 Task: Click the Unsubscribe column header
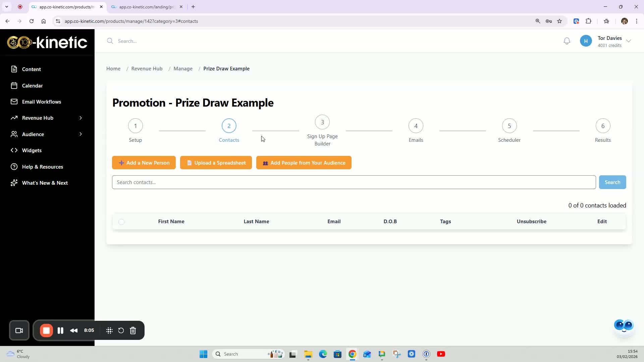532,222
